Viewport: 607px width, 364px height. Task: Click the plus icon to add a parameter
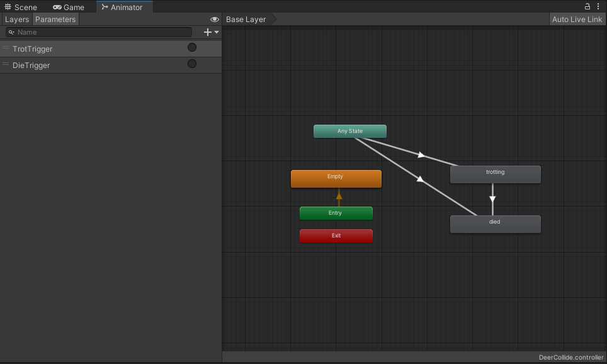pyautogui.click(x=208, y=32)
